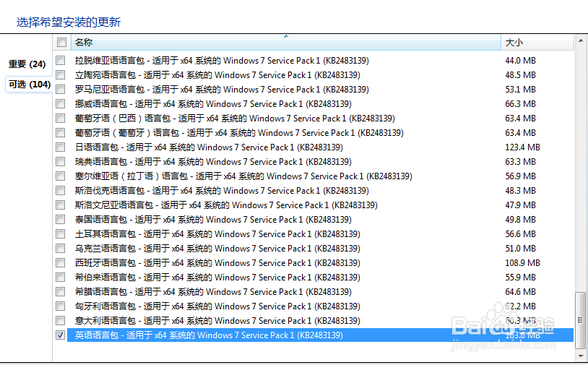588x365 pixels.
Task: Select the row 希腊语语言包
Action: tap(320, 291)
